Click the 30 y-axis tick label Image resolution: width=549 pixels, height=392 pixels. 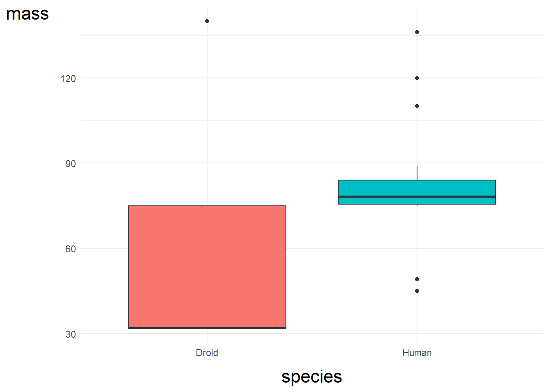pos(71,334)
